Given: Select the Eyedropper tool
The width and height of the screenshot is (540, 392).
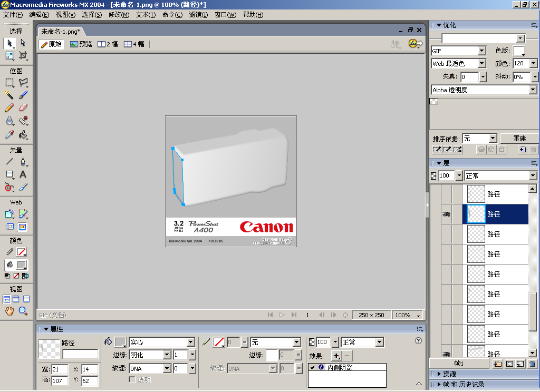Looking at the screenshot, I should click(x=9, y=134).
